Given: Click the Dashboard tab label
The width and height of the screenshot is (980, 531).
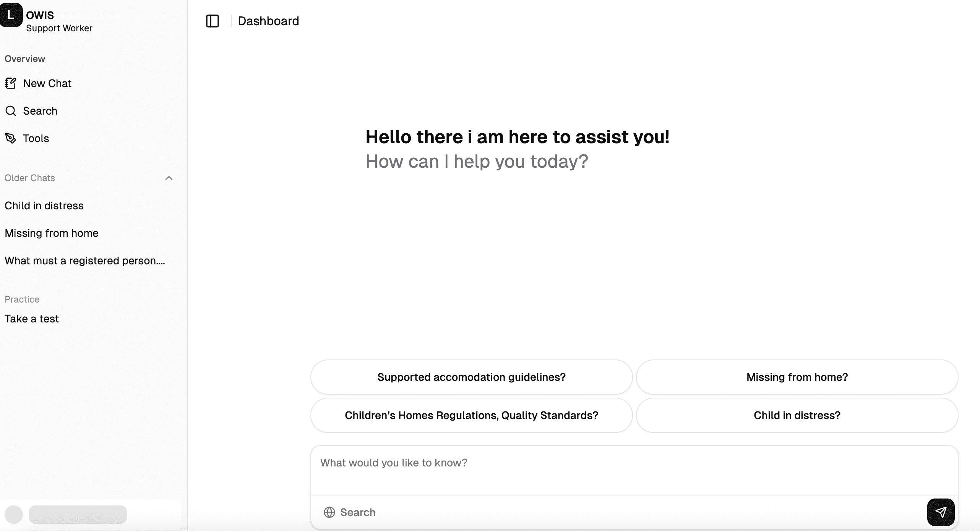Looking at the screenshot, I should pos(268,21).
